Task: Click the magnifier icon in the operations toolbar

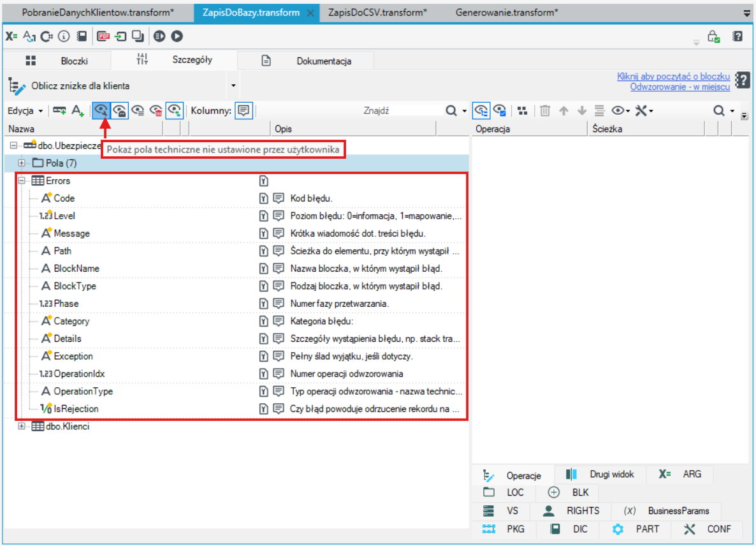Action: tap(719, 110)
